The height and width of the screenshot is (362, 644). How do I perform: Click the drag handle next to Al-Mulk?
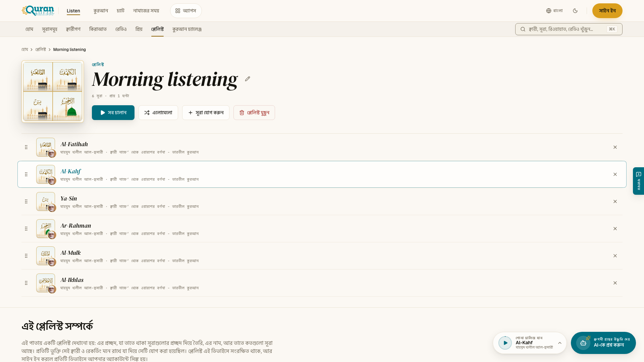point(26,256)
